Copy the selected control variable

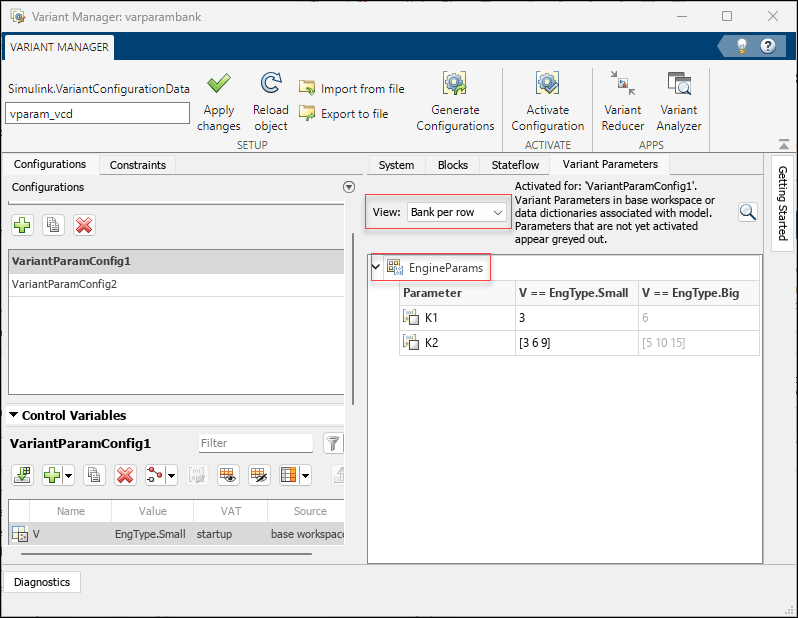94,475
